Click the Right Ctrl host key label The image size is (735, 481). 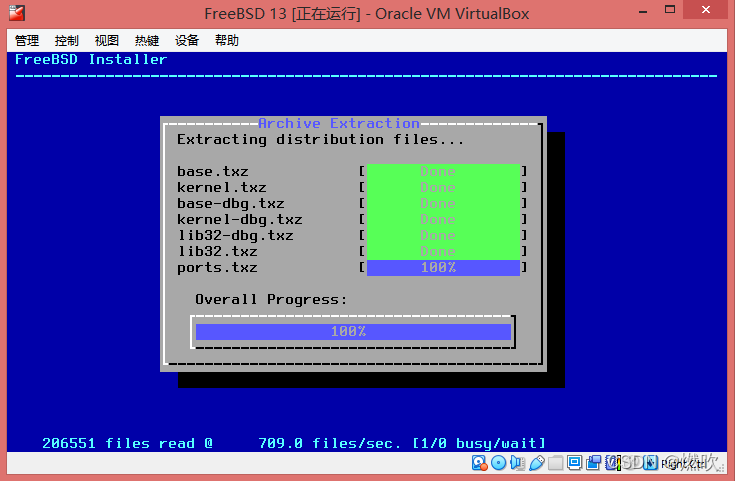(683, 464)
